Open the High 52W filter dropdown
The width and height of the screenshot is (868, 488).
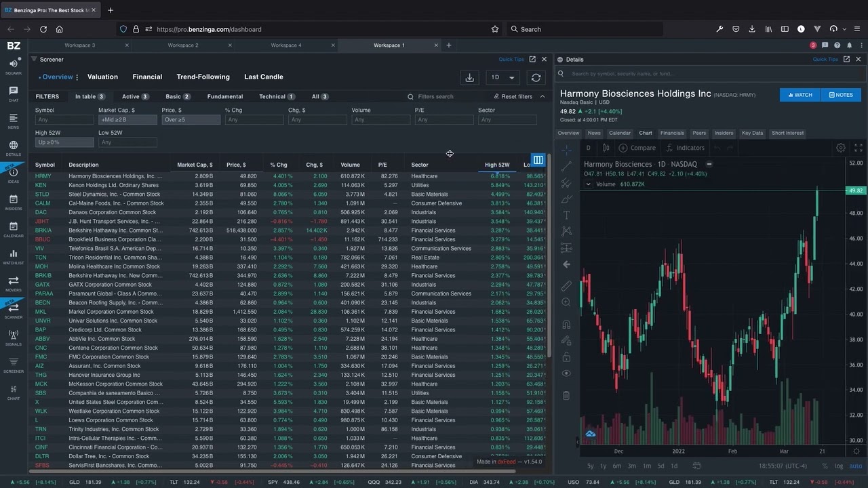tap(64, 142)
